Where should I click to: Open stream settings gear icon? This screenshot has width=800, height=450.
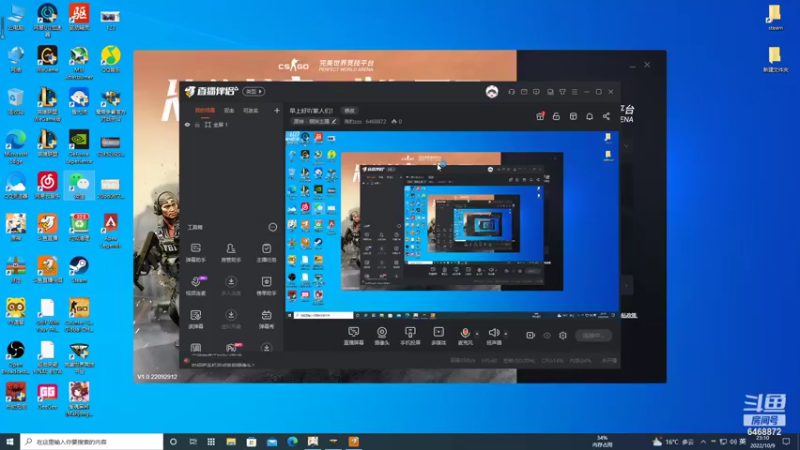[x=563, y=335]
